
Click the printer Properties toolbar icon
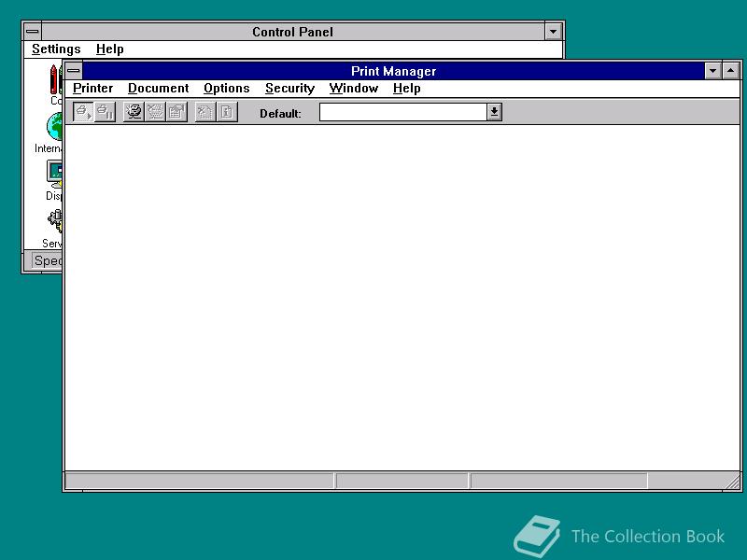176,112
